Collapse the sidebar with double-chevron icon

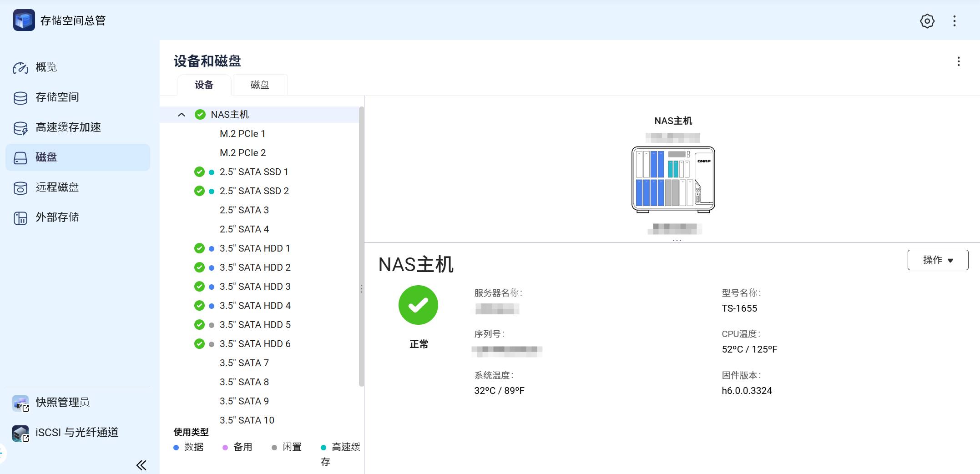(x=141, y=465)
